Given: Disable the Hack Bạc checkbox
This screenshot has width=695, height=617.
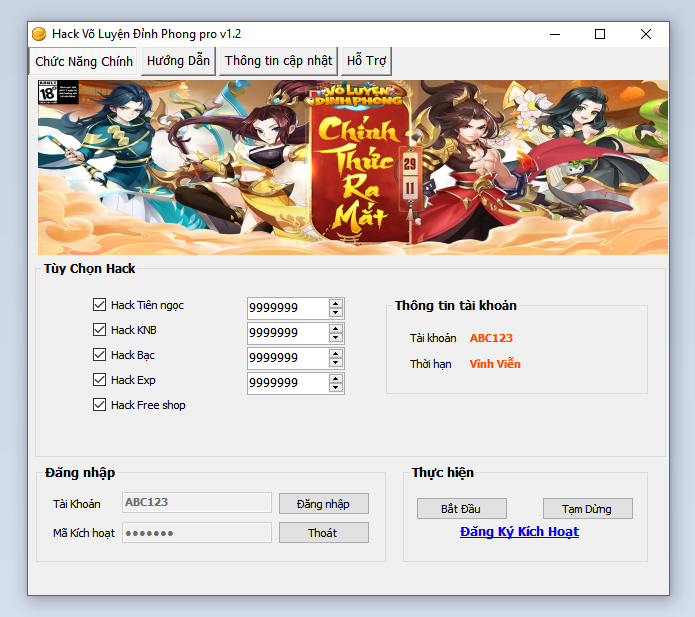Looking at the screenshot, I should point(99,355).
